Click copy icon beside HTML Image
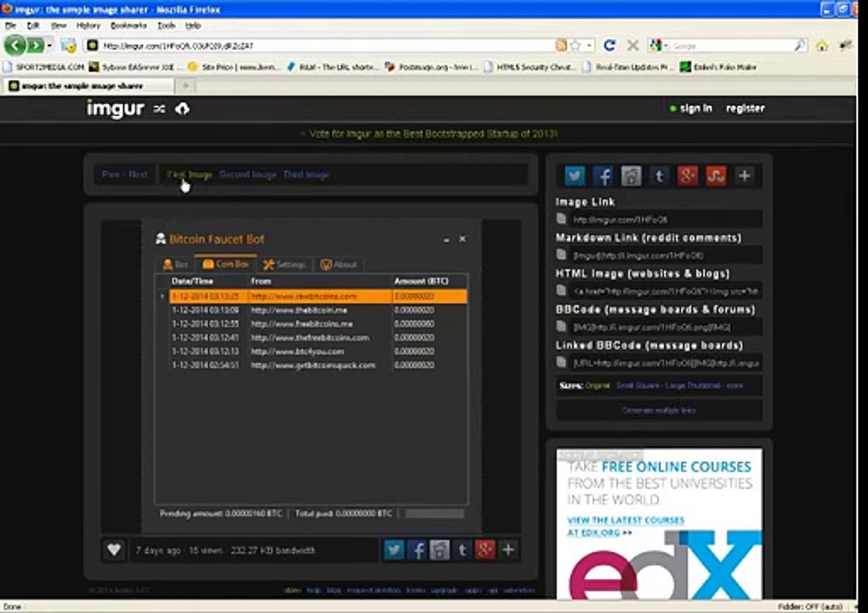Image resolution: width=868 pixels, height=613 pixels. (x=562, y=291)
